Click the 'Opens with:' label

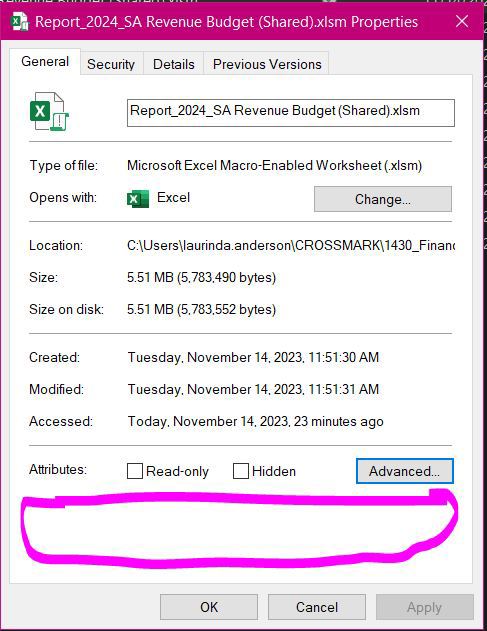tap(63, 198)
